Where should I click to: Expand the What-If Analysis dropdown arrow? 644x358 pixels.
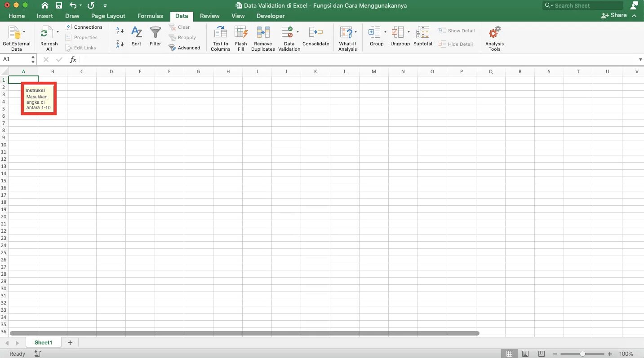355,32
